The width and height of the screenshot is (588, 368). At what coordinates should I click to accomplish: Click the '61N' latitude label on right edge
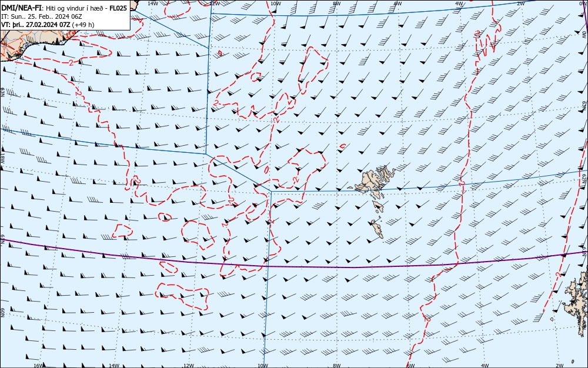(584, 251)
